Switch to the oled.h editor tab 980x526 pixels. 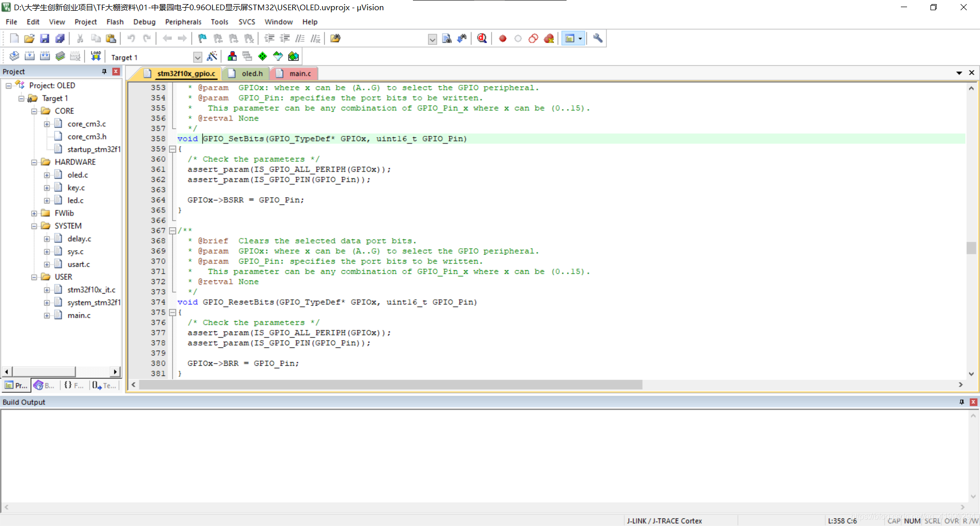247,74
